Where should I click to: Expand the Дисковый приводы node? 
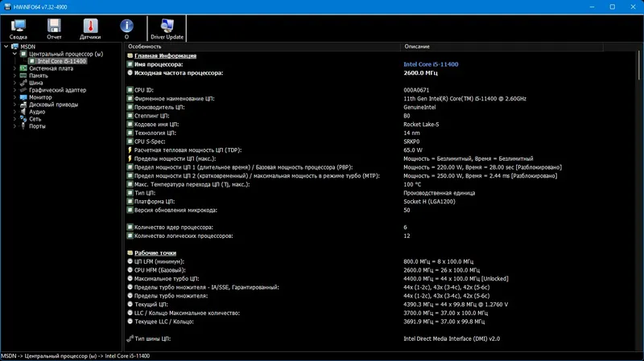pos(14,105)
